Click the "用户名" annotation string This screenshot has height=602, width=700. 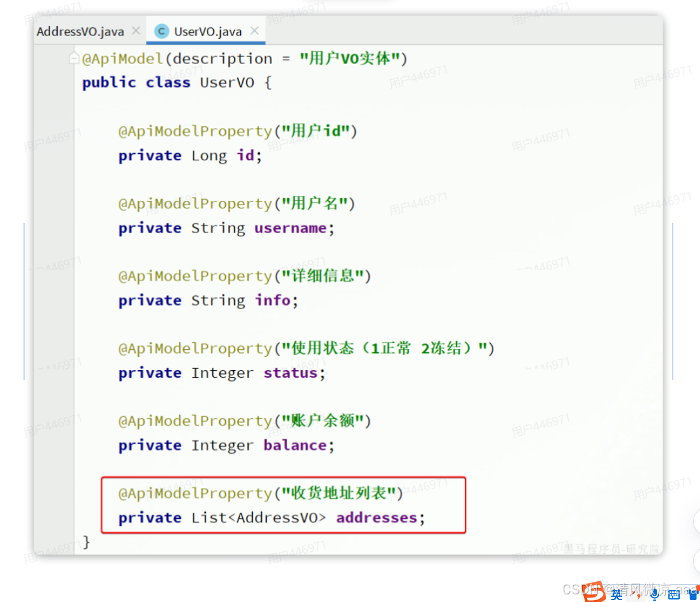point(314,203)
